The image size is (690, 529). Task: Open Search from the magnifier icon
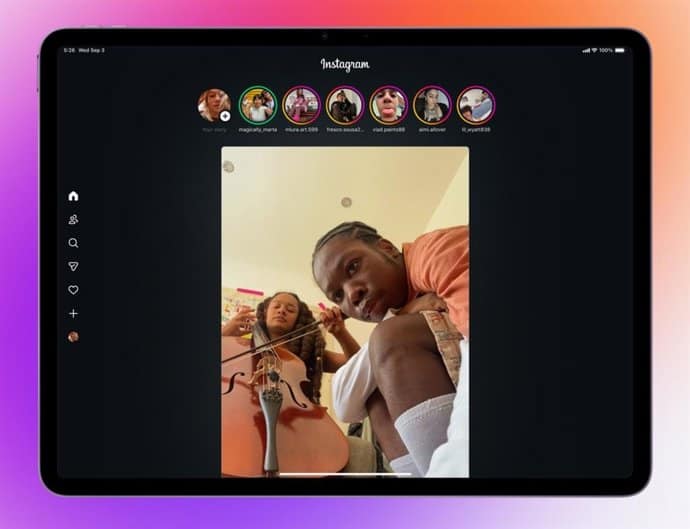pyautogui.click(x=73, y=243)
